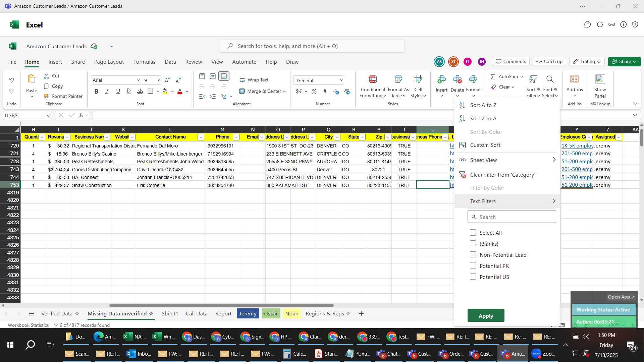Open the font size dropdown
This screenshot has width=644, height=362.
pos(158,80)
